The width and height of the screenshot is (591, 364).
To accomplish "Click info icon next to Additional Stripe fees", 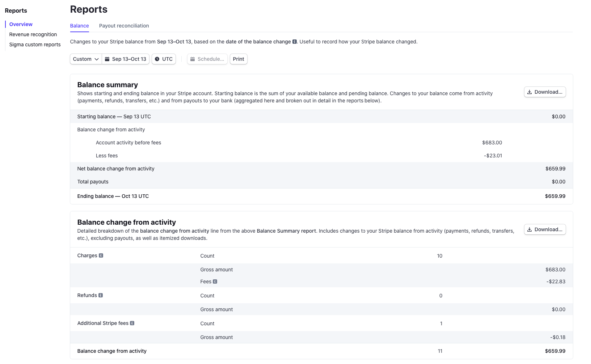I will tap(132, 323).
